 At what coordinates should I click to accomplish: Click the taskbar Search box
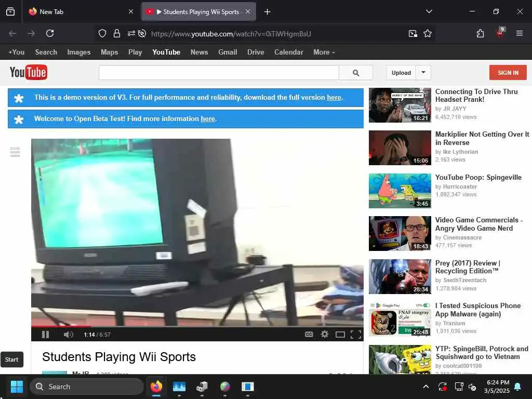(87, 387)
